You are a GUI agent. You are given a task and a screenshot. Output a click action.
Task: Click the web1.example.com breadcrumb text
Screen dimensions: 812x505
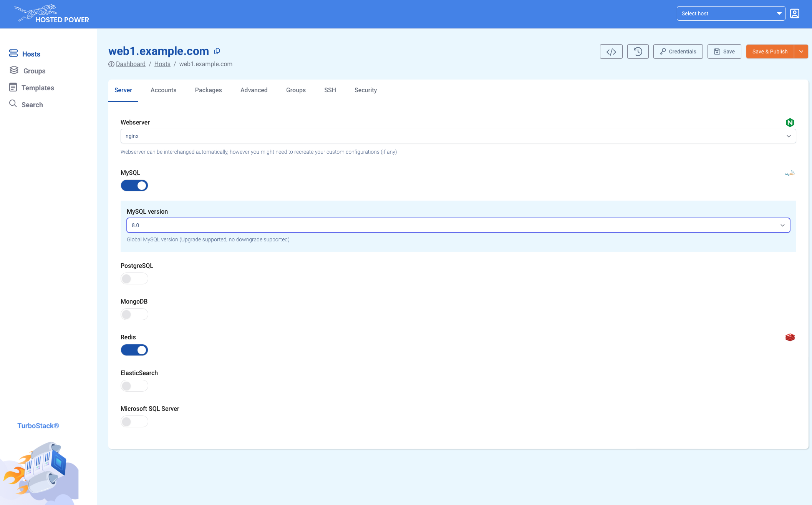click(x=205, y=64)
